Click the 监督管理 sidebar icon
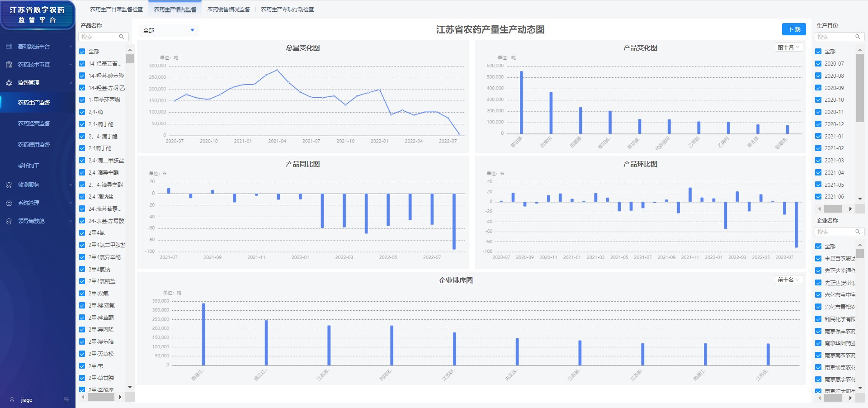Image resolution: width=868 pixels, height=408 pixels. click(x=9, y=83)
